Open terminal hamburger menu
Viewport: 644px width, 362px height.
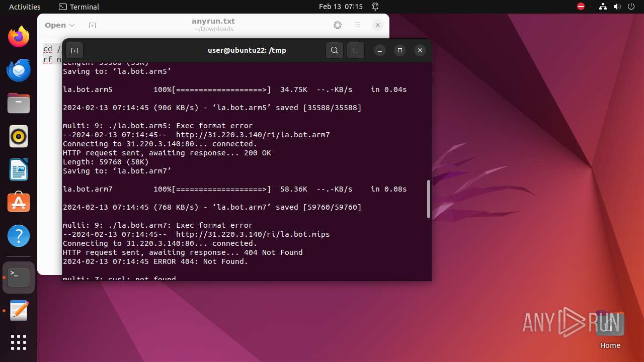coord(356,50)
